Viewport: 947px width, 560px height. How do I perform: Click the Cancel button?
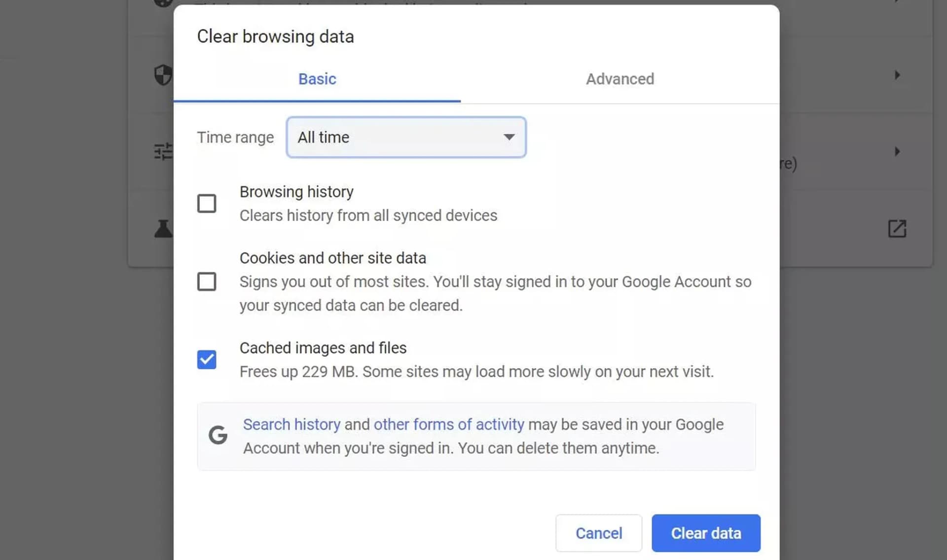coord(598,533)
